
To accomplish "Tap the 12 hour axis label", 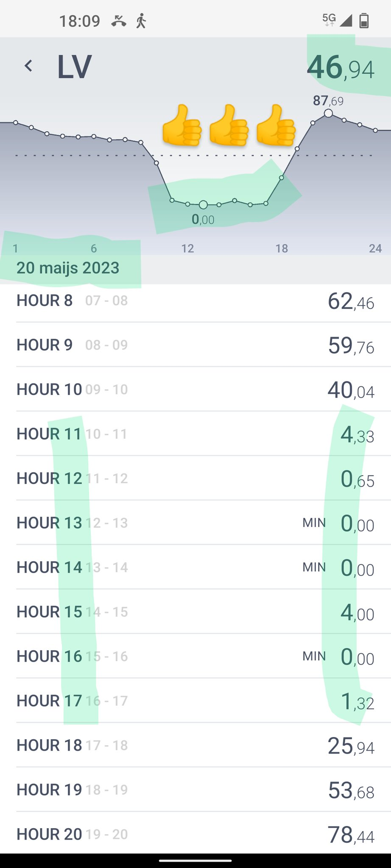I will point(187,248).
